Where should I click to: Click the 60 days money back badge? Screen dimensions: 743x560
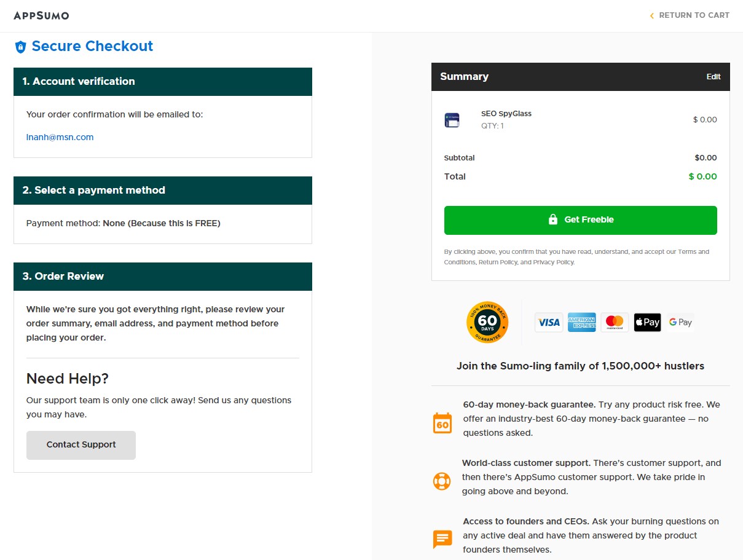[x=487, y=322]
